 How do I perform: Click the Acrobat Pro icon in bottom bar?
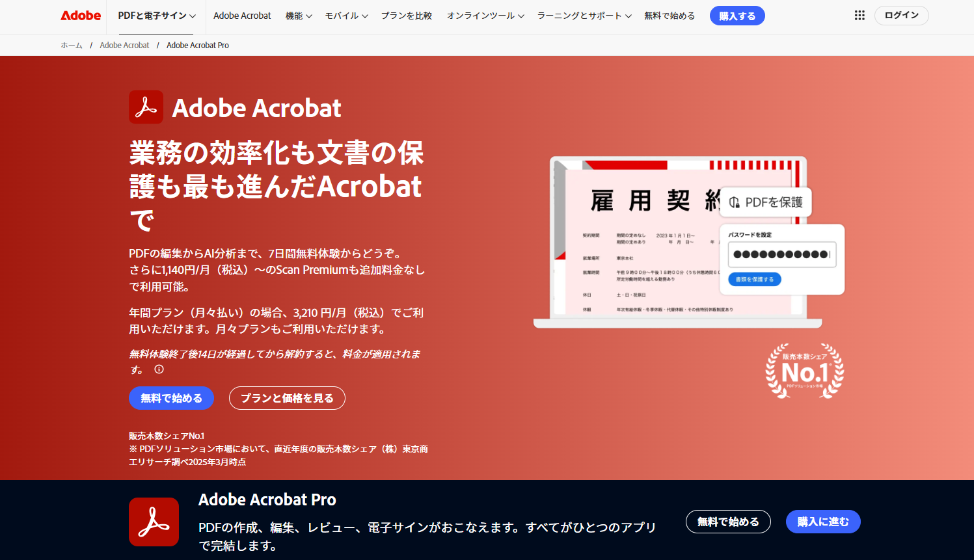click(x=154, y=522)
